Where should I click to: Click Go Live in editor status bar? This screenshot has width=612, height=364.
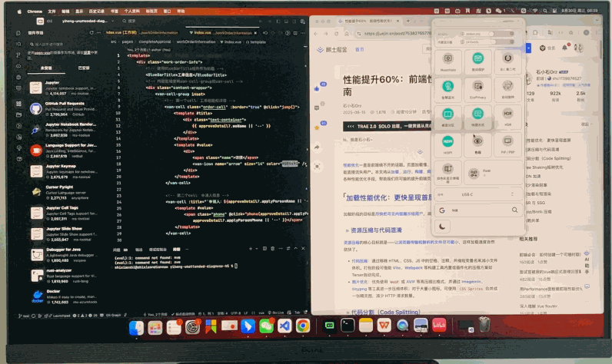click(276, 313)
